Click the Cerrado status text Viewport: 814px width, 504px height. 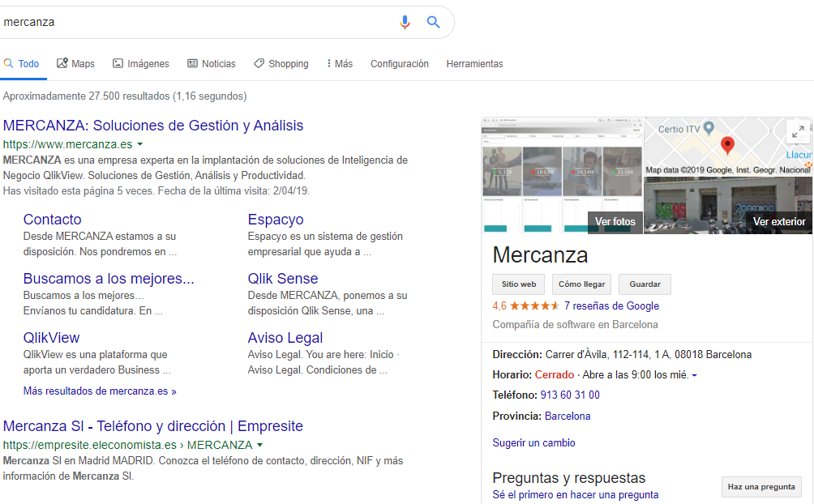(x=555, y=374)
